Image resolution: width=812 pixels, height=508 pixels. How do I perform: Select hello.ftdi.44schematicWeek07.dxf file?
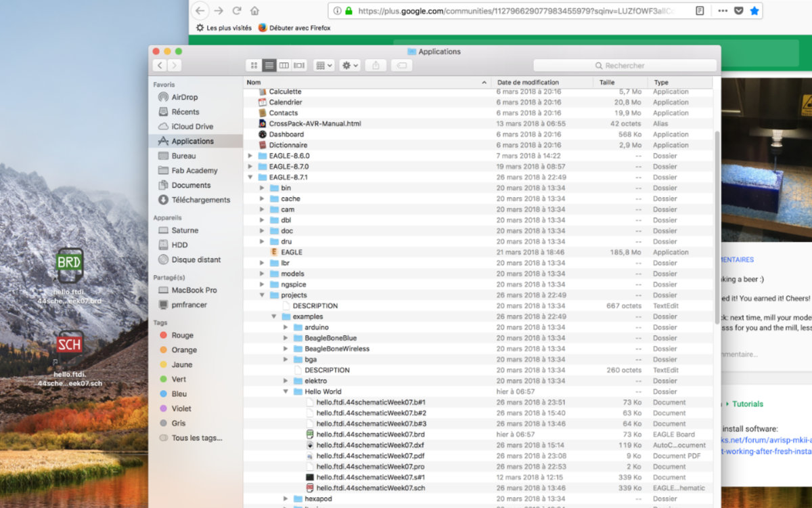tap(478, 445)
